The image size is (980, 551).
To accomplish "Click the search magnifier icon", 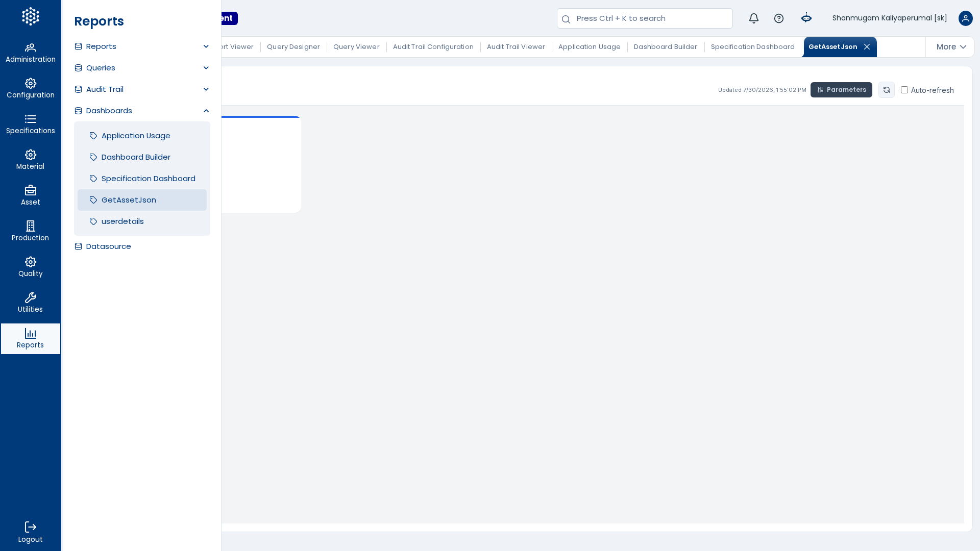I will point(566,19).
